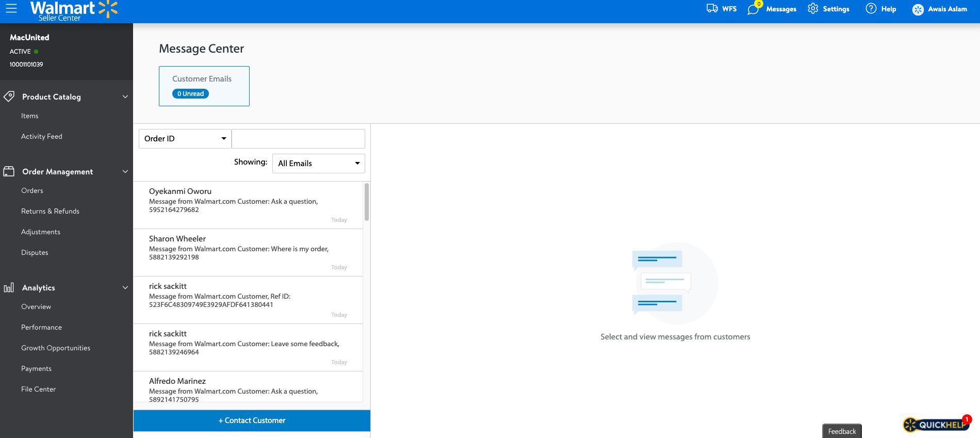Image resolution: width=980 pixels, height=438 pixels.
Task: Collapse the Product Catalog section chevron
Action: pyautogui.click(x=125, y=96)
